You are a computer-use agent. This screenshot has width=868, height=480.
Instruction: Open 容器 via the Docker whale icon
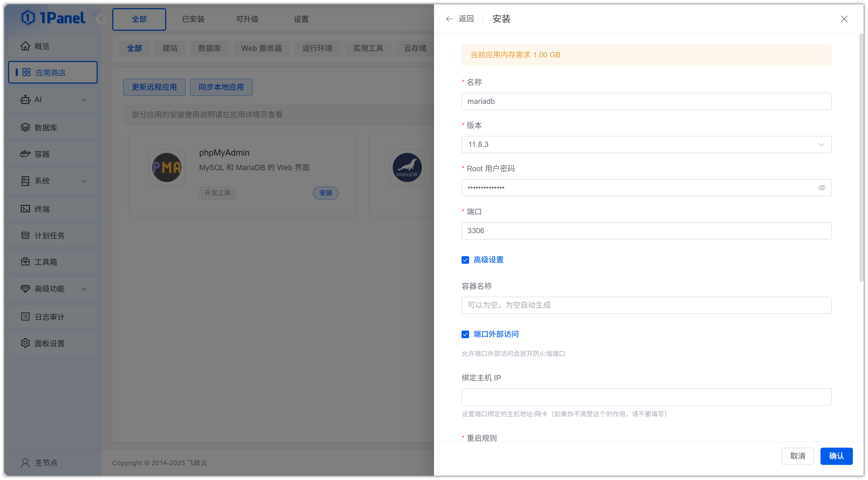click(x=25, y=154)
